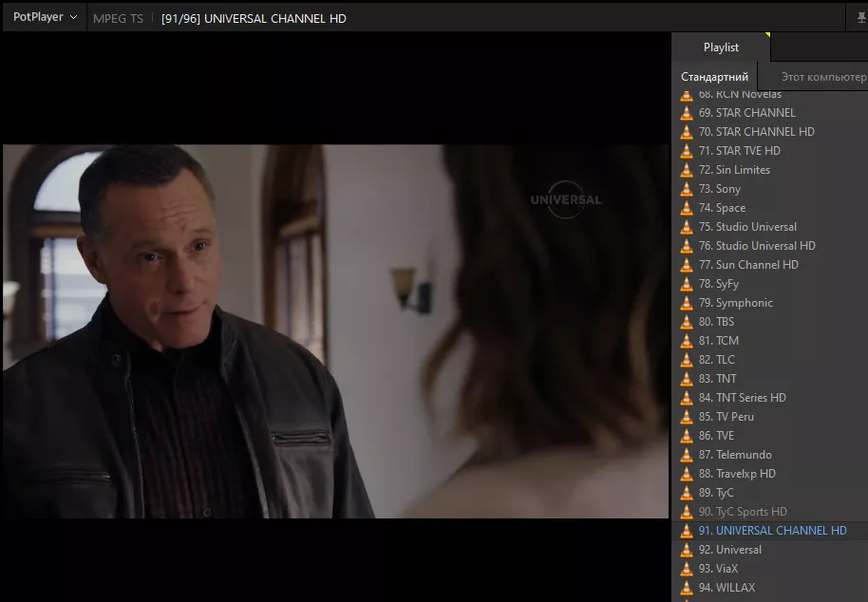The height and width of the screenshot is (602, 868).
Task: Click cone icon beside Studio Universal HD
Action: [687, 246]
